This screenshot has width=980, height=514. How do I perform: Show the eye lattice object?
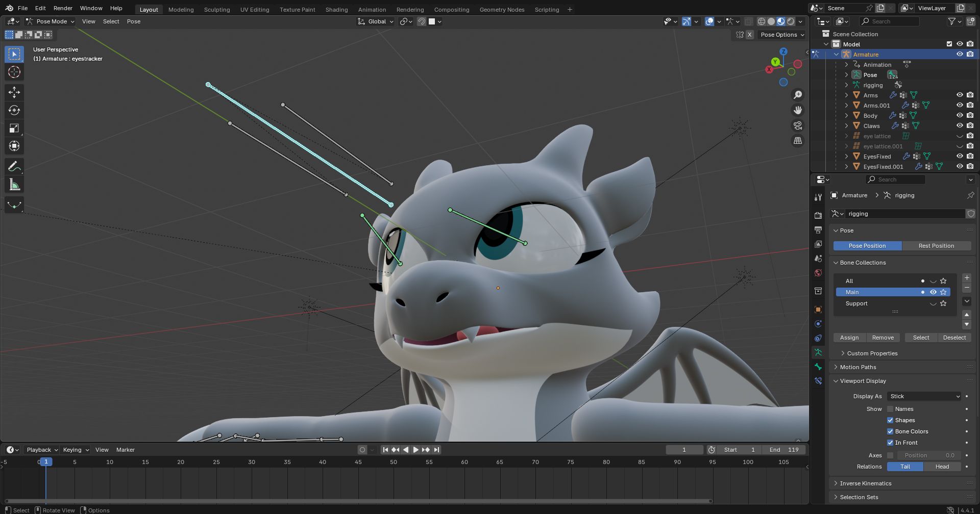960,136
